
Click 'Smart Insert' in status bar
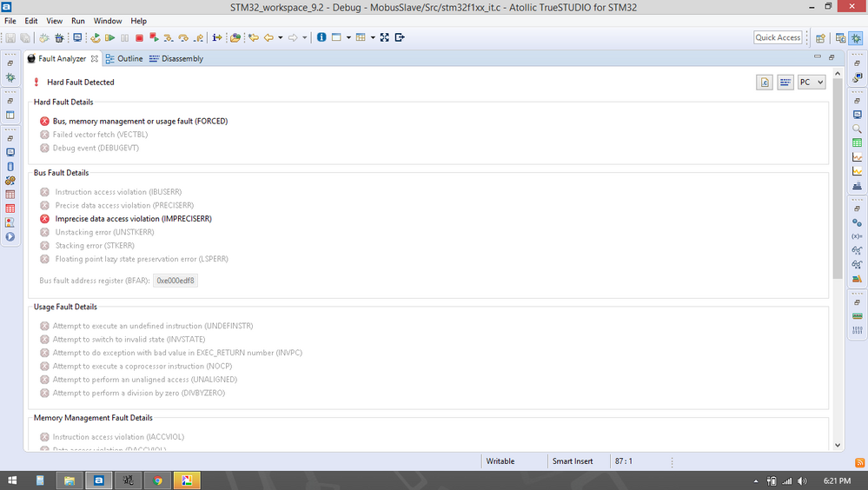tap(573, 461)
